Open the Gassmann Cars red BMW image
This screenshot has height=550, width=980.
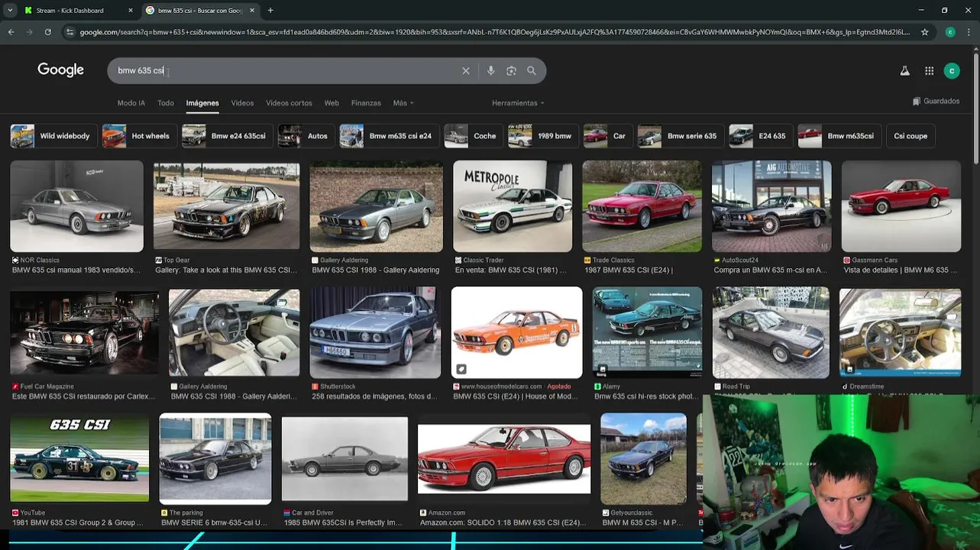point(901,206)
